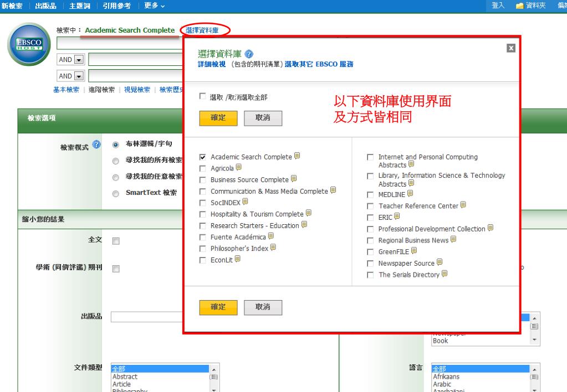This screenshot has width=567, height=392.
Task: Show description note for ERIC
Action: point(397,216)
